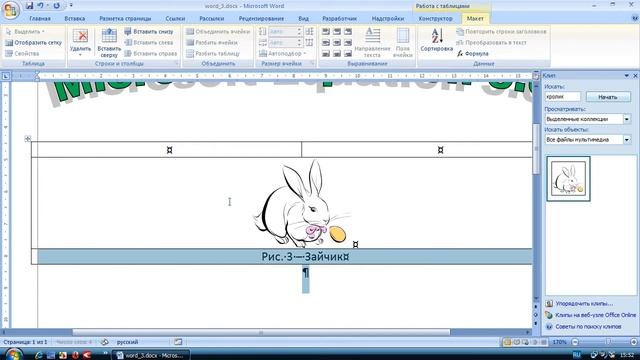The image size is (640, 360).
Task: Align cell text bottom right
Action: click(x=348, y=53)
